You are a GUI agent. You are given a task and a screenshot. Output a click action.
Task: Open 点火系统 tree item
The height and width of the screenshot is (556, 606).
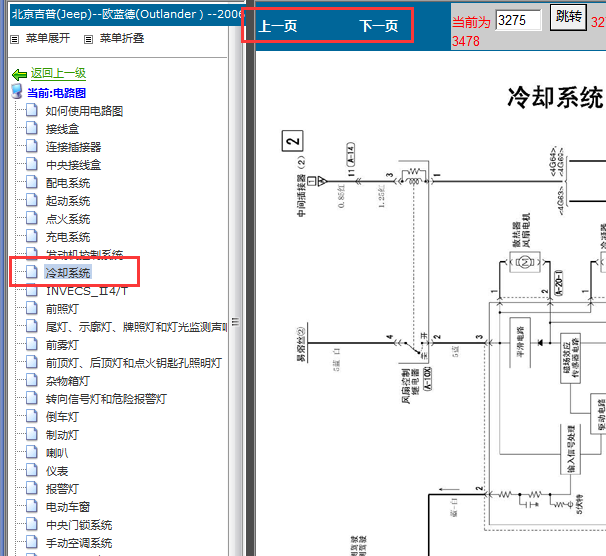coord(68,219)
